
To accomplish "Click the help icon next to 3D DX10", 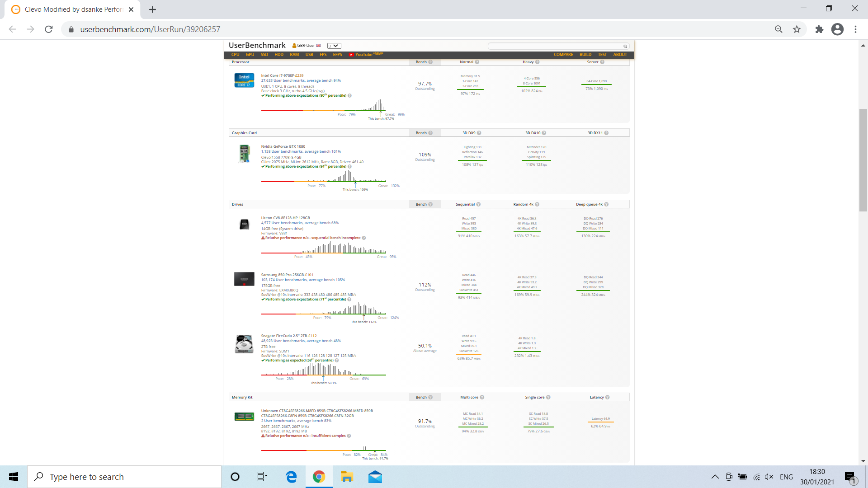I will 544,133.
